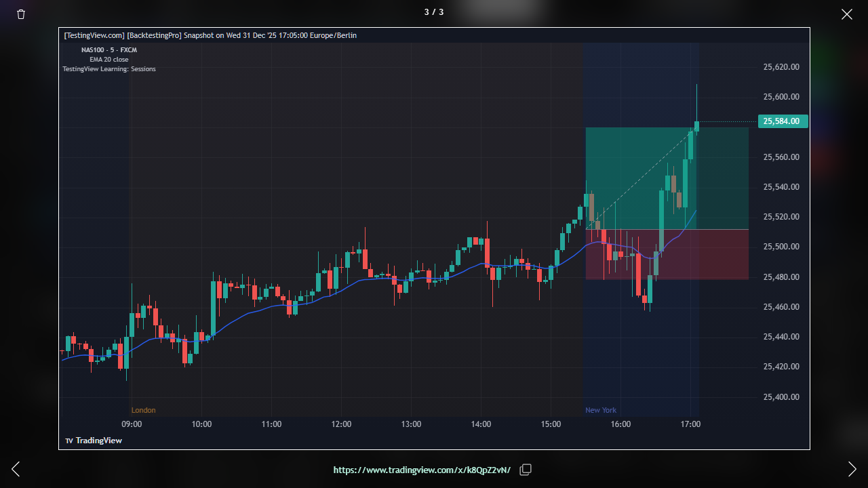Image resolution: width=868 pixels, height=488 pixels.
Task: Close the image viewer
Action: click(x=847, y=14)
